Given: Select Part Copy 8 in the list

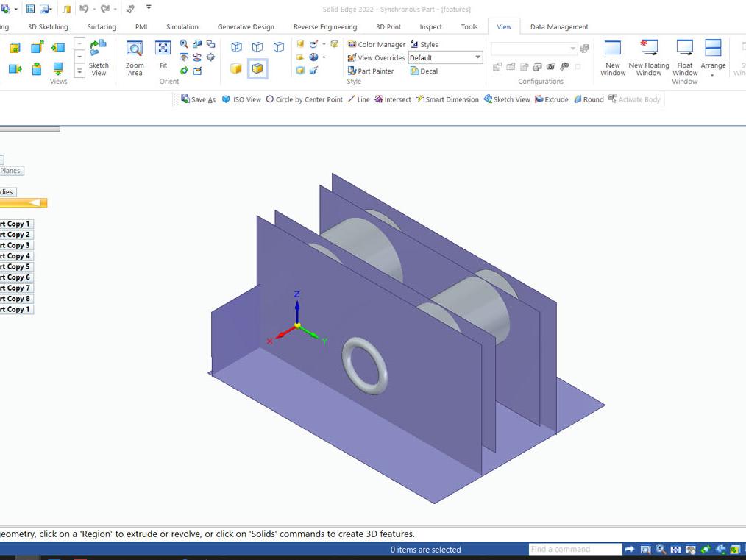Looking at the screenshot, I should [x=15, y=299].
